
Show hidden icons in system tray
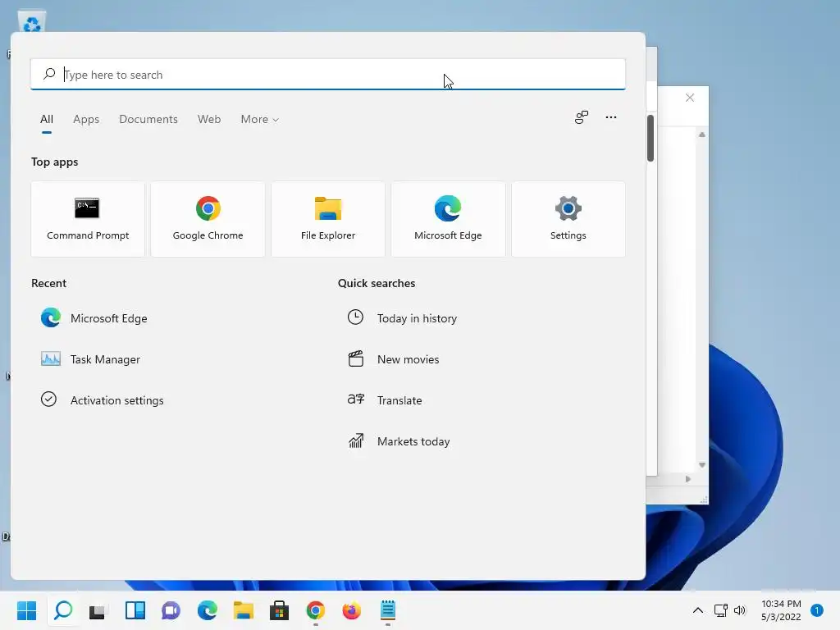click(x=697, y=610)
